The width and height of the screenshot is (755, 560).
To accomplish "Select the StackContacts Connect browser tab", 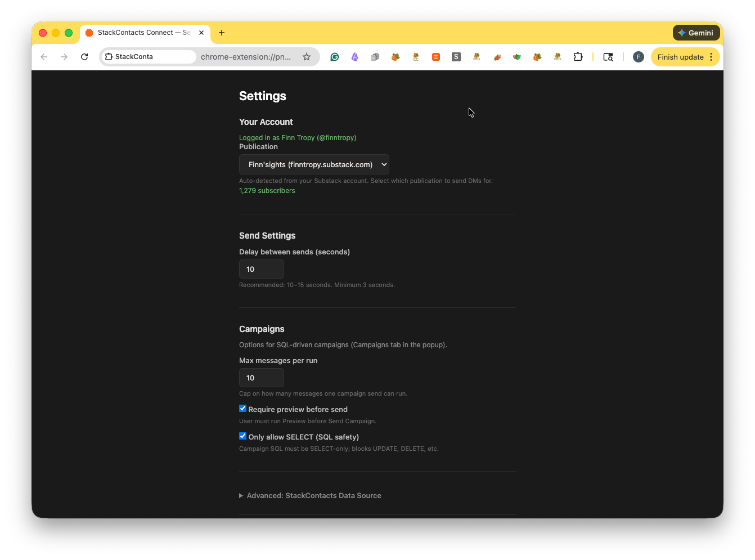I will [145, 33].
